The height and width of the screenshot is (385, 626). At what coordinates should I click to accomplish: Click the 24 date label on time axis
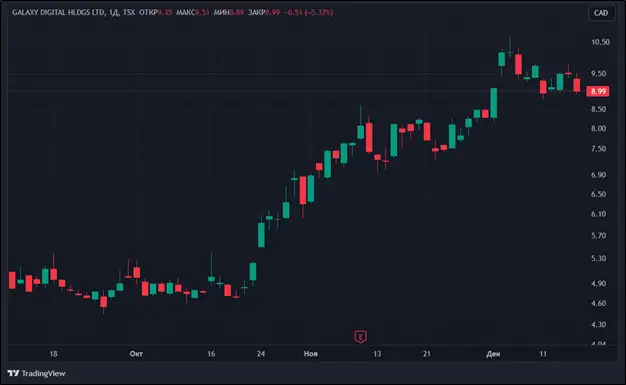pyautogui.click(x=261, y=354)
